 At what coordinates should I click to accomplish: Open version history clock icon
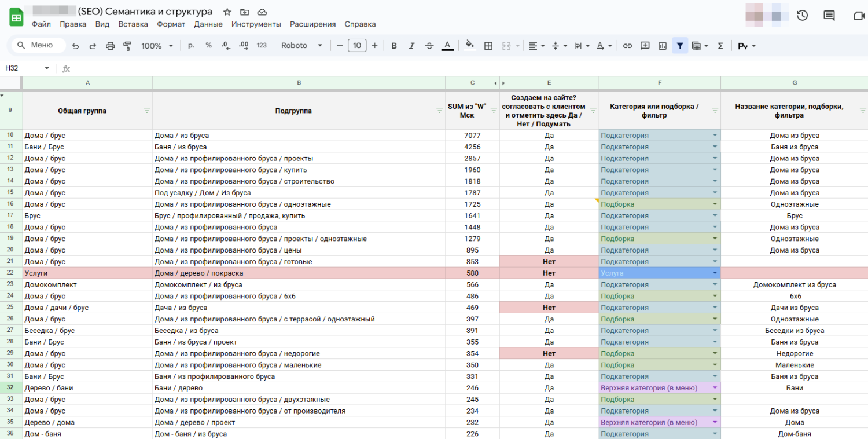(802, 16)
